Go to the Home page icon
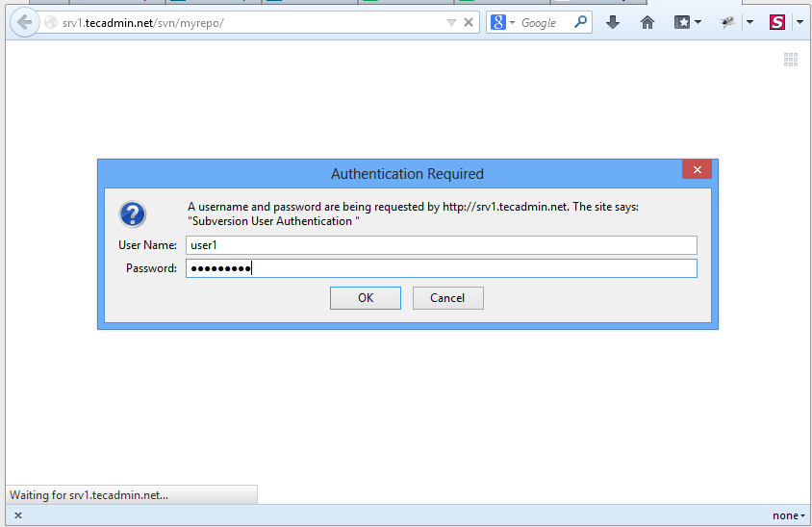The width and height of the screenshot is (812, 527). [x=647, y=22]
